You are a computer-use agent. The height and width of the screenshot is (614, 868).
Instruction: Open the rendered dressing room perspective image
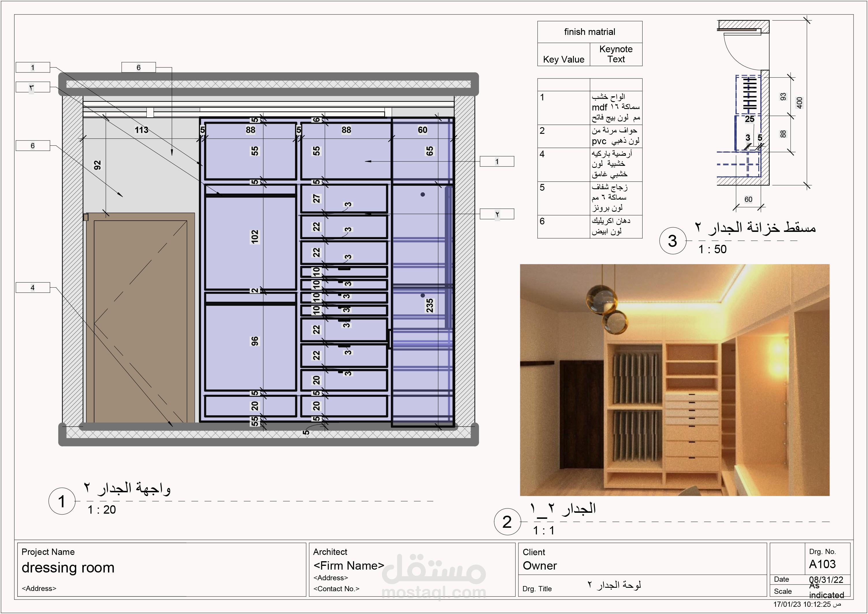click(x=674, y=380)
